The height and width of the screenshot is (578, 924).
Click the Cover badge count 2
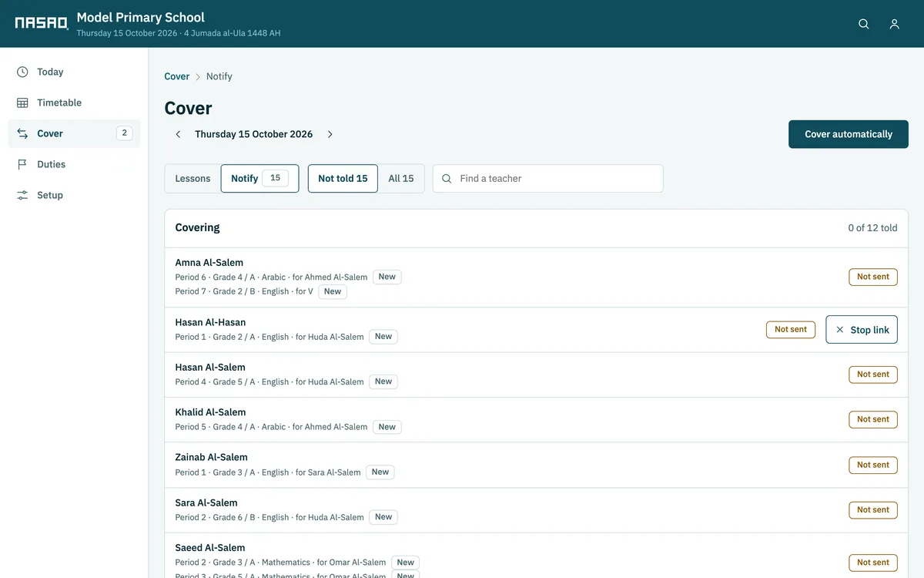(124, 133)
